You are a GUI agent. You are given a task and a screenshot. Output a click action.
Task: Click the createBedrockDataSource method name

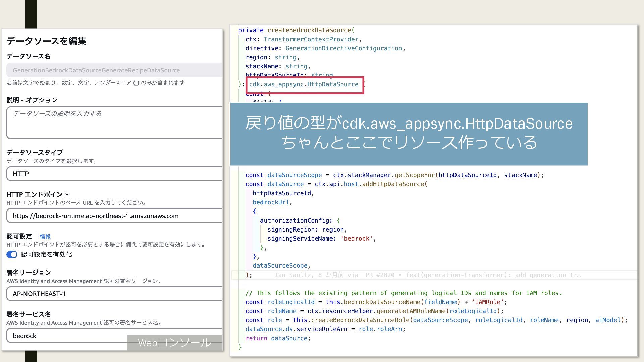(309, 30)
